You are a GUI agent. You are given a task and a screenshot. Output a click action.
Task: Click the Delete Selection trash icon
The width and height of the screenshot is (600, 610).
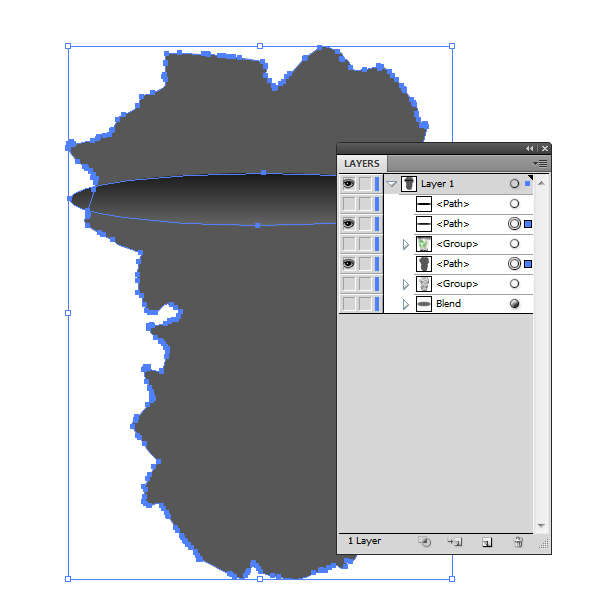518,542
